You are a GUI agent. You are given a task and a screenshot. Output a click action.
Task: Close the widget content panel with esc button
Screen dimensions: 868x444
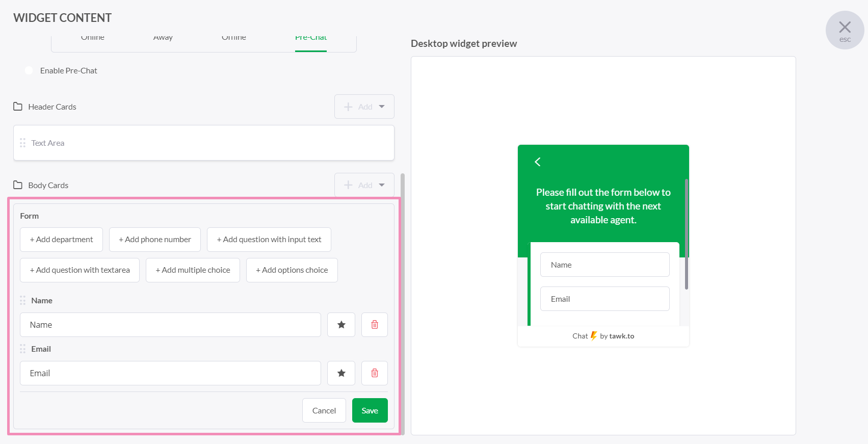[x=845, y=30]
